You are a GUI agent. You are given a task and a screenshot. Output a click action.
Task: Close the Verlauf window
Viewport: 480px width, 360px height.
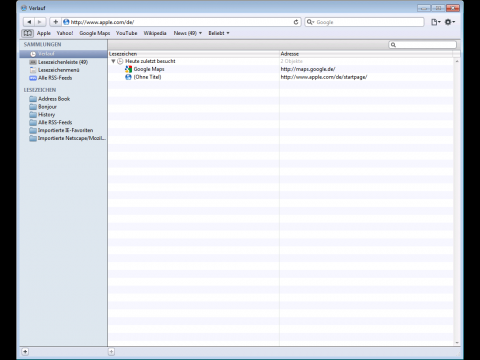tap(453, 8)
